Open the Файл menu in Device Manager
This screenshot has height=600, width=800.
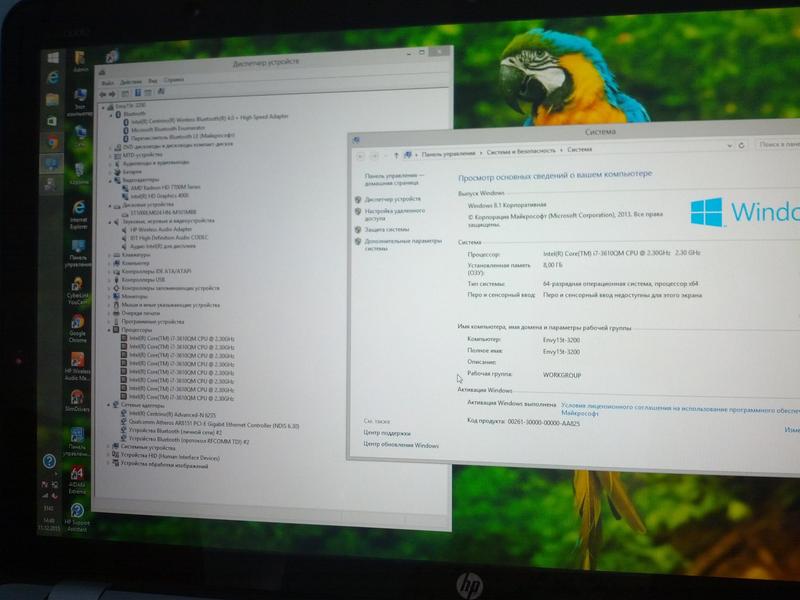click(105, 79)
